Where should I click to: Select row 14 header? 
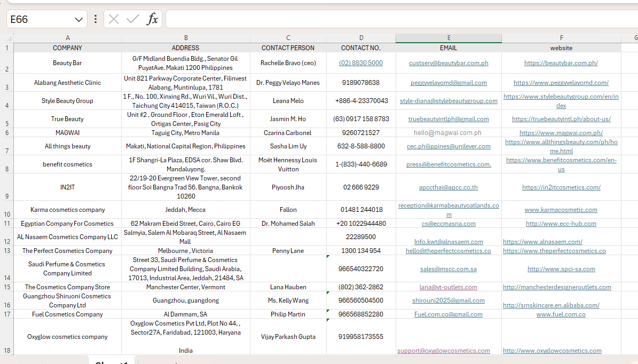(x=7, y=268)
